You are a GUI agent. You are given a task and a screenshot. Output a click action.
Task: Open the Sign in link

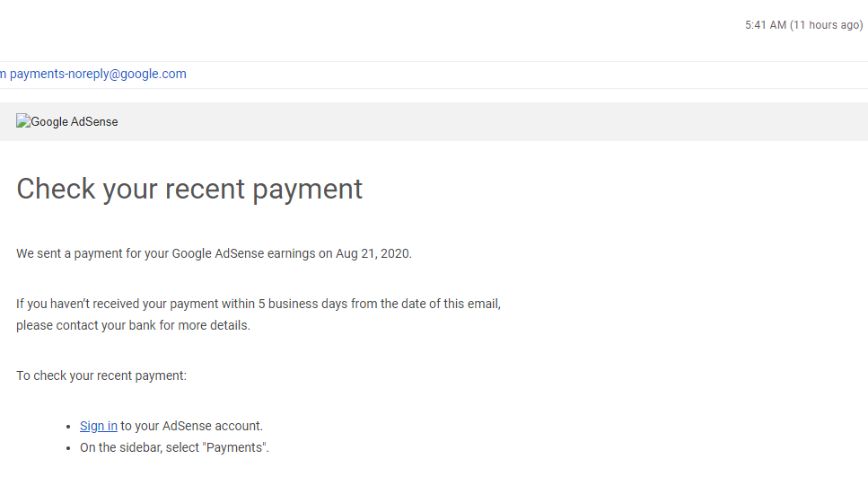99,426
